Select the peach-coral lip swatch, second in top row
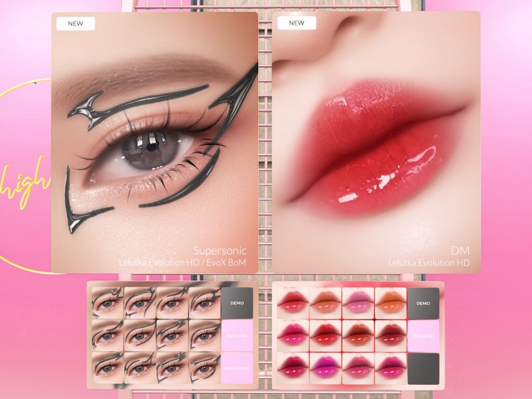 point(325,303)
